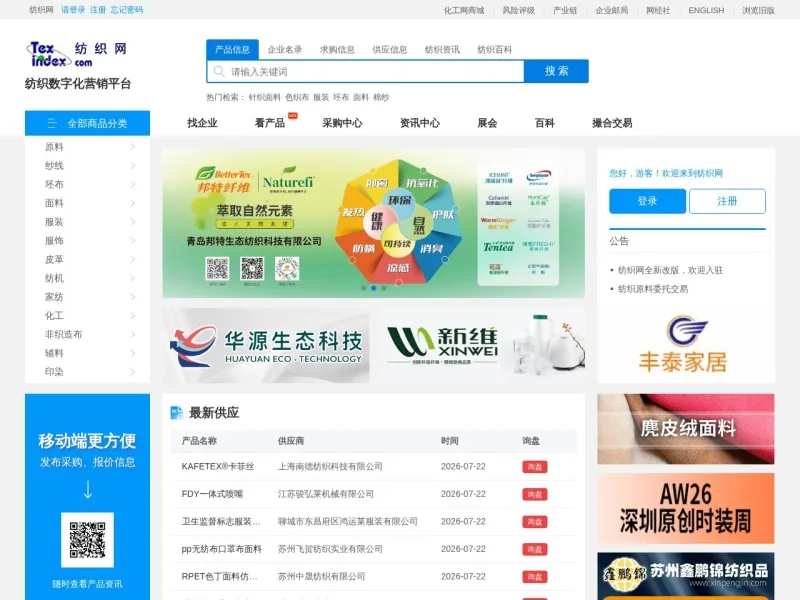Open the 采购中心 navigation menu
The height and width of the screenshot is (600, 800).
[342, 123]
